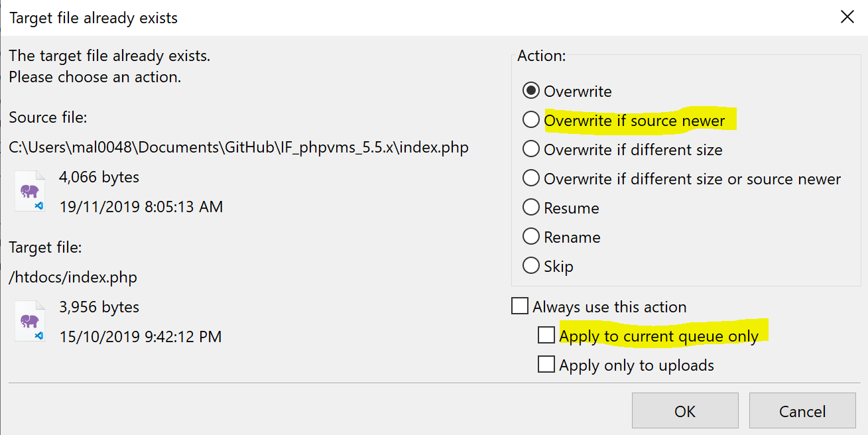The image size is (868, 435).
Task: Choose the Rename action
Action: coord(530,237)
